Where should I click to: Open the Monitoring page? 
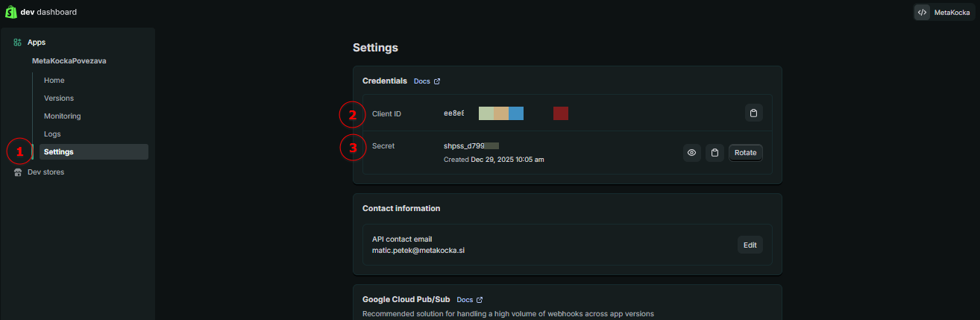pos(63,116)
